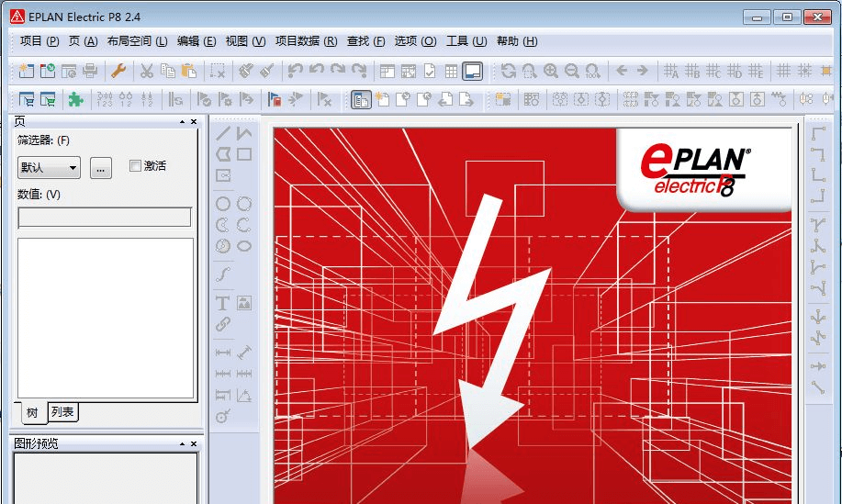Click the Zoom 100% icon
The image size is (842, 504).
coord(593,71)
